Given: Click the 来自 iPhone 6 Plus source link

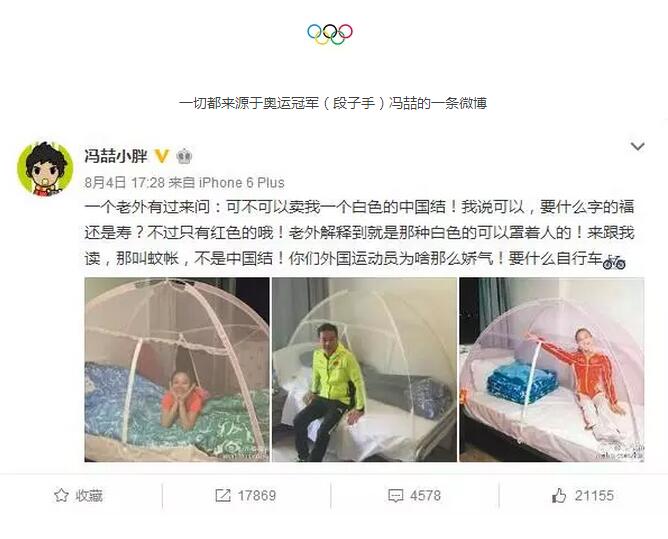Looking at the screenshot, I should (x=227, y=183).
